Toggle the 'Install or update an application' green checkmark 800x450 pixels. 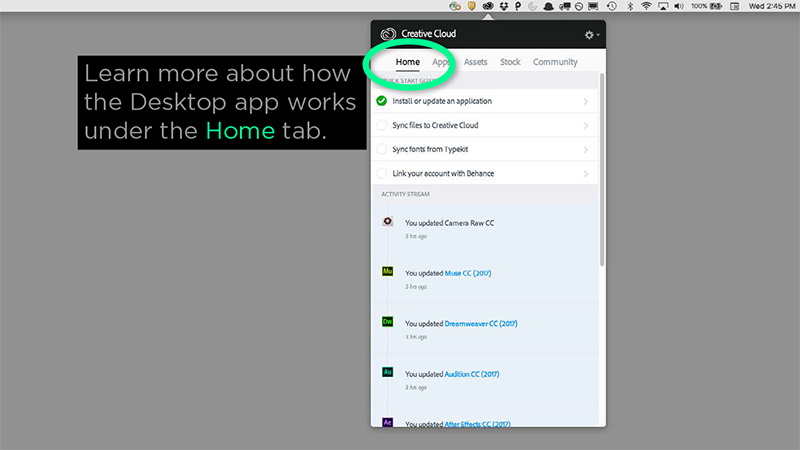[382, 101]
